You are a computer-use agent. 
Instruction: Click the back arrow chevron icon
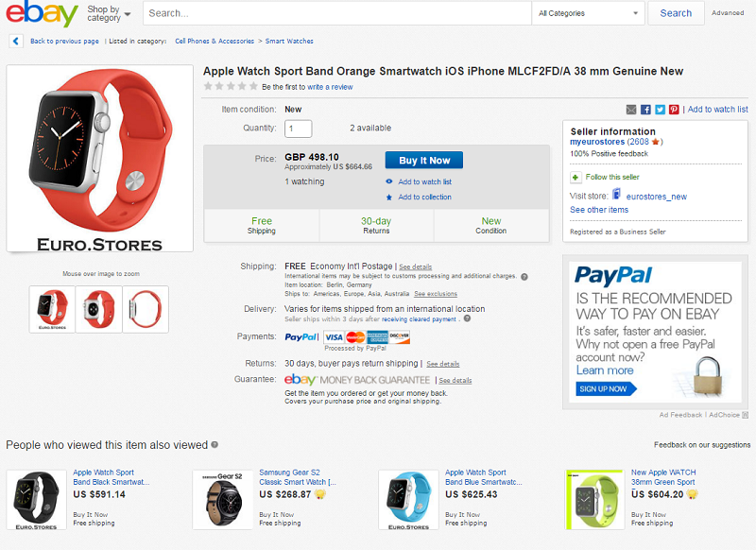[17, 42]
